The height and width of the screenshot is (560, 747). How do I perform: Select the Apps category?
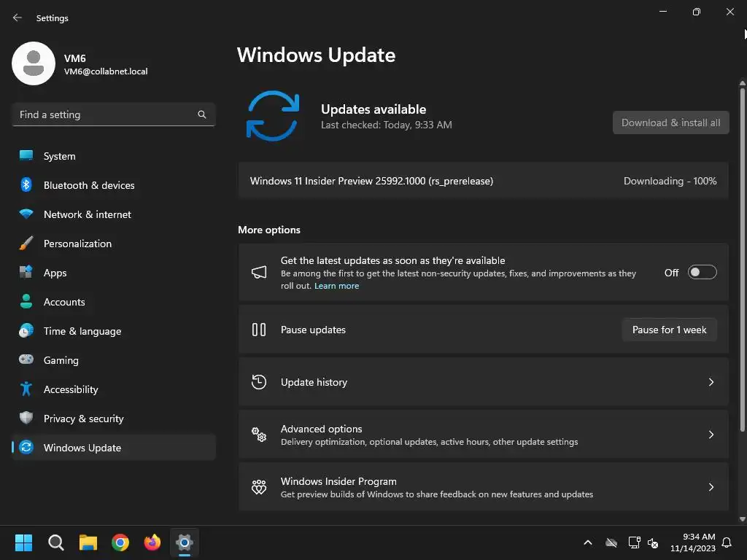tap(114, 273)
